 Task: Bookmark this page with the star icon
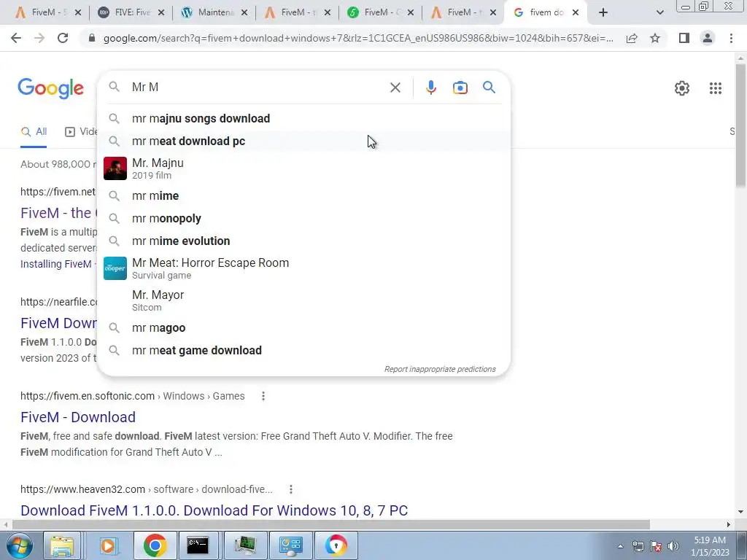click(655, 38)
